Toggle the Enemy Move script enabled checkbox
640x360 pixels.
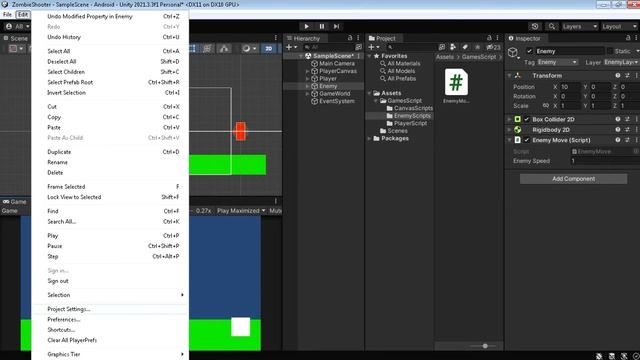[x=527, y=140]
